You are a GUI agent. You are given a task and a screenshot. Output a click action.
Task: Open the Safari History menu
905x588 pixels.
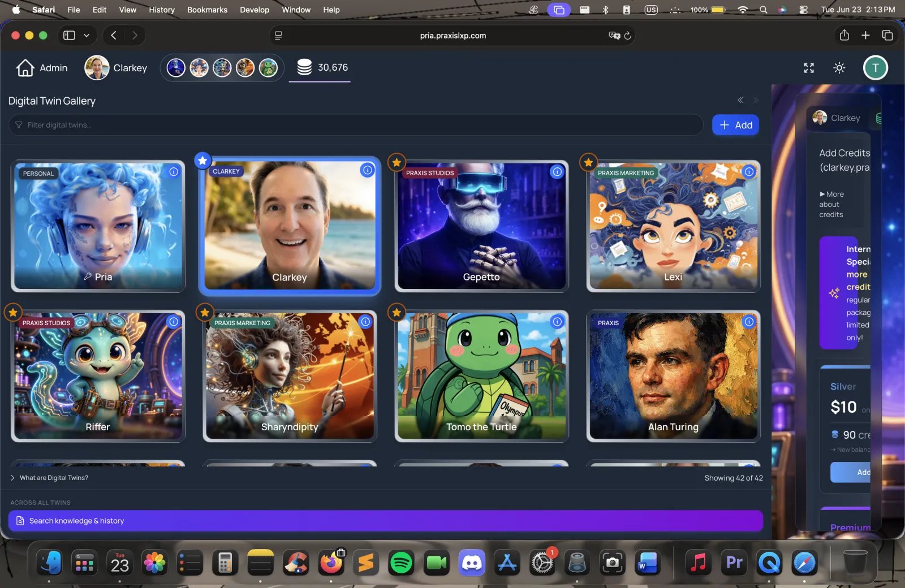(162, 10)
